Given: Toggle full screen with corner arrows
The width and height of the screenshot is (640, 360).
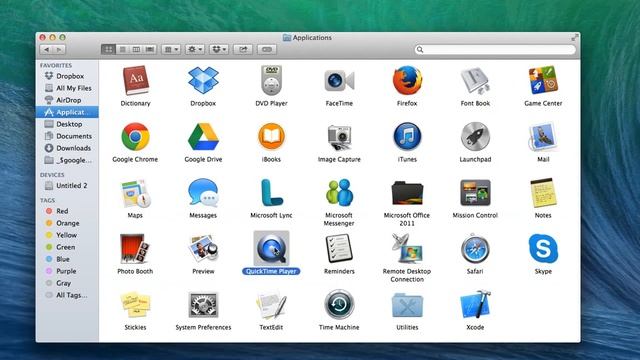Looking at the screenshot, I should coord(575,38).
